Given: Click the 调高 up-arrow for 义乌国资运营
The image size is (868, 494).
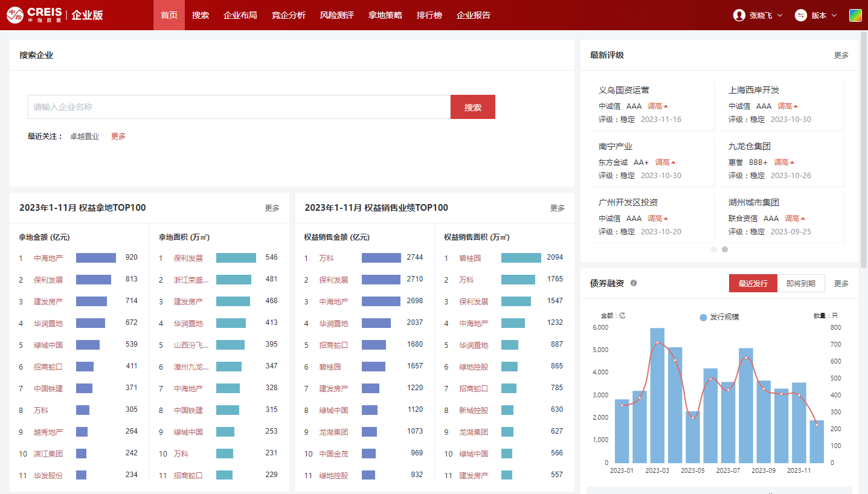Looking at the screenshot, I should click(x=666, y=106).
